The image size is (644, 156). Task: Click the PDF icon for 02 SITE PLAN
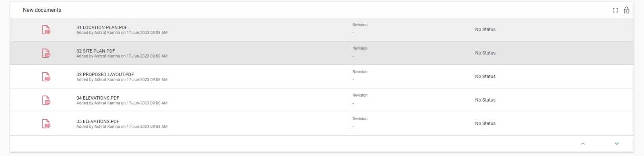click(x=46, y=53)
